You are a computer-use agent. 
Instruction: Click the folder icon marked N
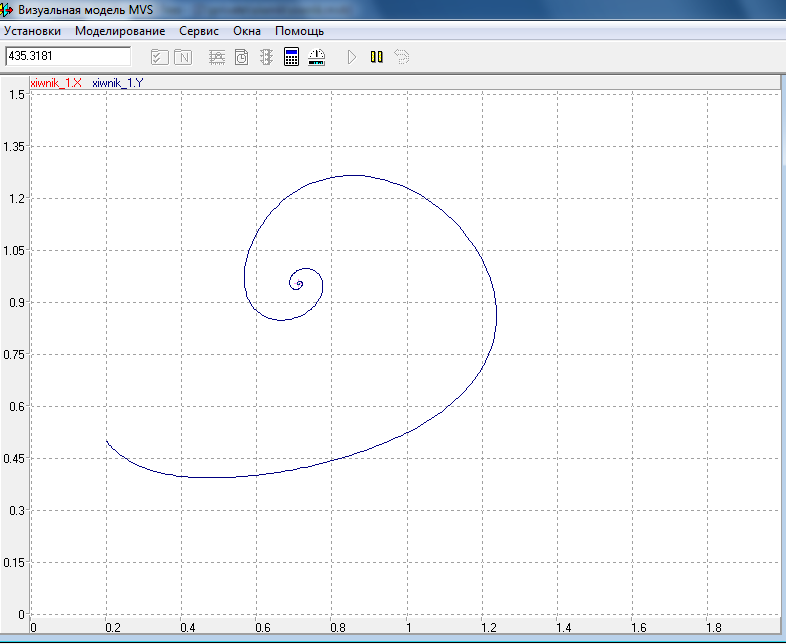[183, 57]
